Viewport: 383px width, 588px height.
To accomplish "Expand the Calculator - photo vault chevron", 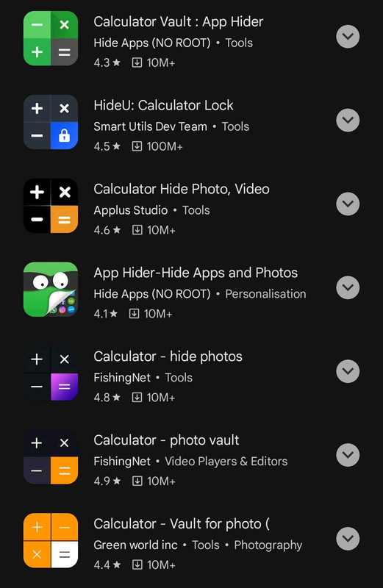I will tap(348, 455).
